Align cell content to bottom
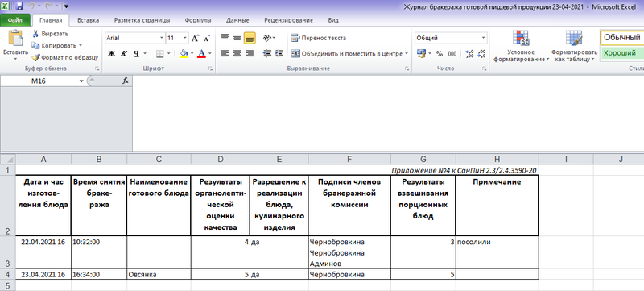This screenshot has width=644, height=291. point(250,38)
